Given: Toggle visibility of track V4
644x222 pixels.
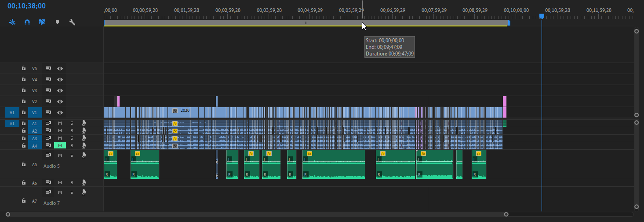Looking at the screenshot, I should [60, 80].
